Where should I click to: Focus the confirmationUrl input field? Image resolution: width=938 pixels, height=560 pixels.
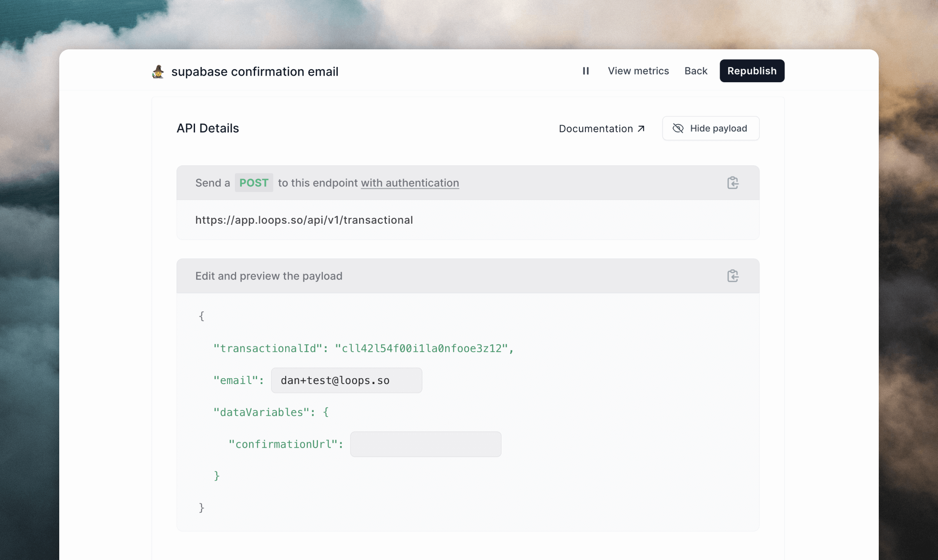pyautogui.click(x=425, y=444)
